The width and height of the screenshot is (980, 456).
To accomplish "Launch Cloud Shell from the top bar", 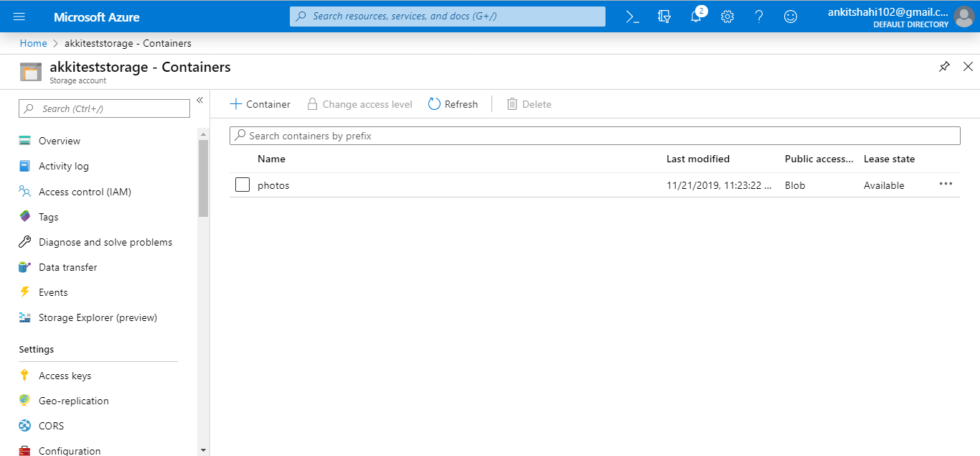I will pyautogui.click(x=632, y=17).
